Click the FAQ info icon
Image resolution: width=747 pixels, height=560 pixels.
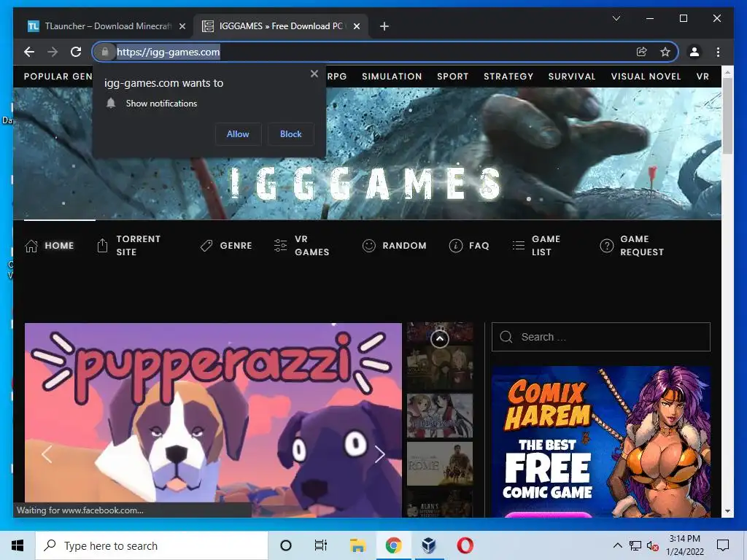tap(455, 246)
